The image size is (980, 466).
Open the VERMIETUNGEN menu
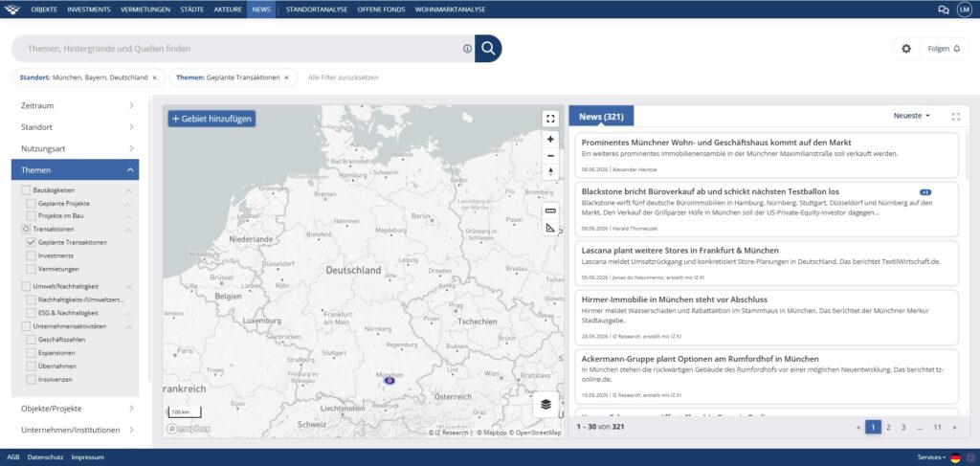[145, 10]
